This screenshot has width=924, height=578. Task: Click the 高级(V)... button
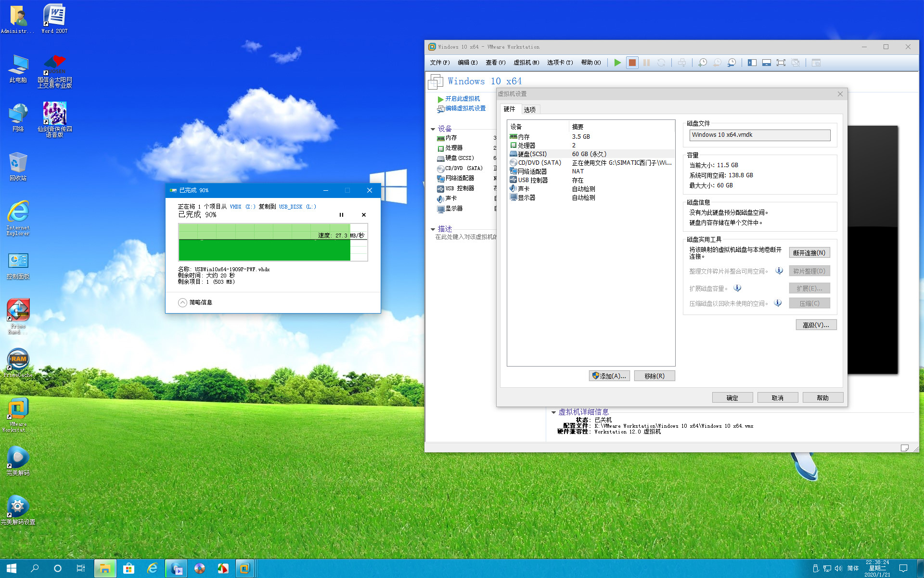pos(816,325)
